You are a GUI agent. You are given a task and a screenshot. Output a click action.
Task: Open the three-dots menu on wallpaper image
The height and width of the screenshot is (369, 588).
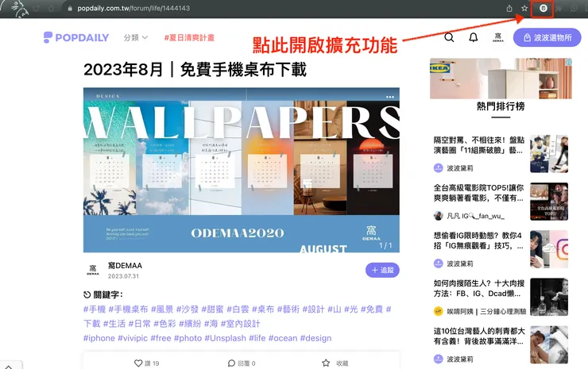tap(390, 97)
